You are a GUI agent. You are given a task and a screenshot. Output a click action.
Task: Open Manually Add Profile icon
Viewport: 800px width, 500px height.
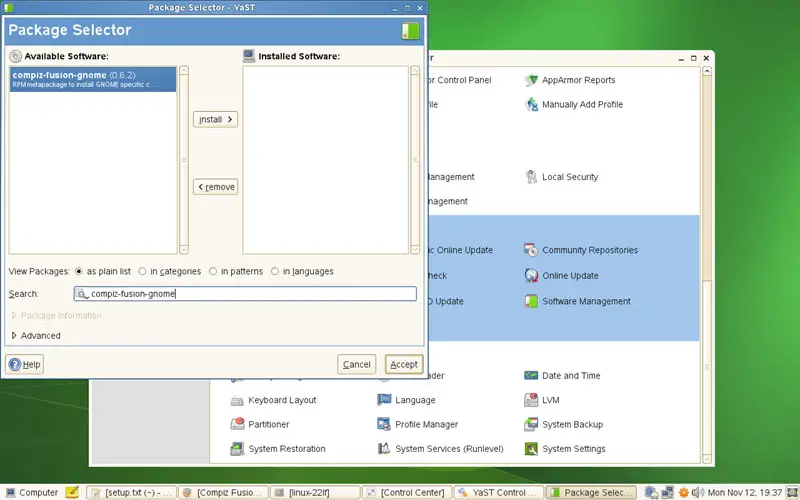point(531,105)
